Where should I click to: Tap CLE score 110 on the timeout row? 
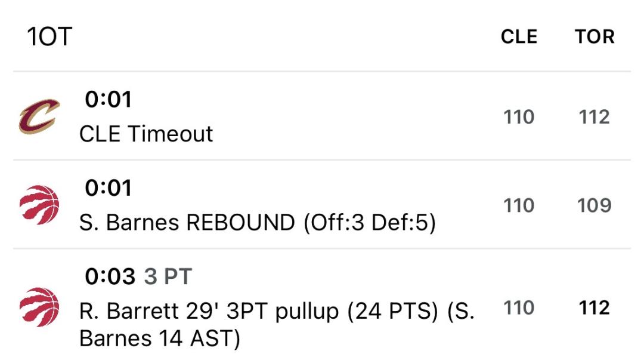(x=519, y=117)
